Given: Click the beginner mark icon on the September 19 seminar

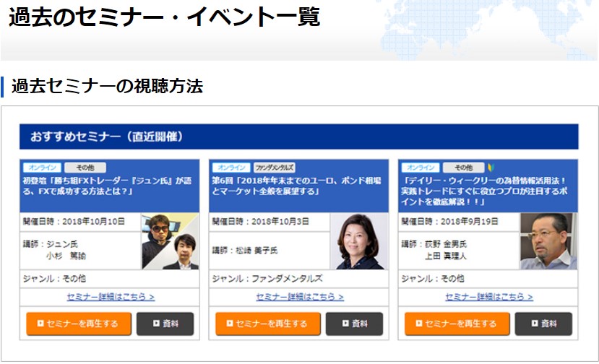Looking at the screenshot, I should [490, 168].
